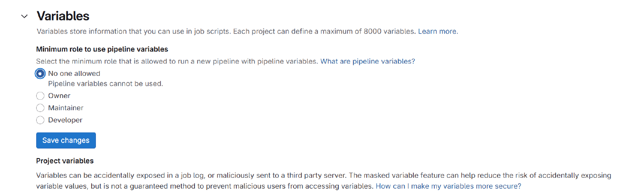Click 'Pipeline variables cannot be used.' help text
The height and width of the screenshot is (196, 644).
tap(106, 84)
